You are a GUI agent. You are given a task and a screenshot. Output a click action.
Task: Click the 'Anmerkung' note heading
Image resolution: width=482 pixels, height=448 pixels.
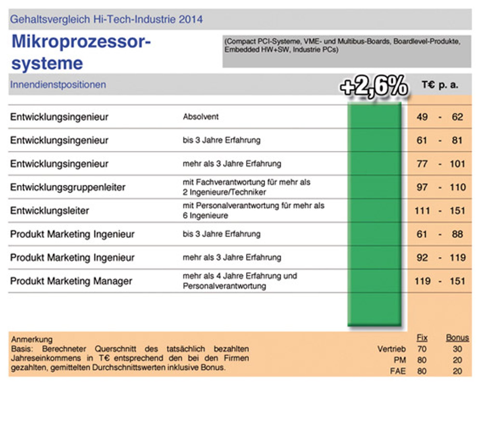[x=32, y=339]
